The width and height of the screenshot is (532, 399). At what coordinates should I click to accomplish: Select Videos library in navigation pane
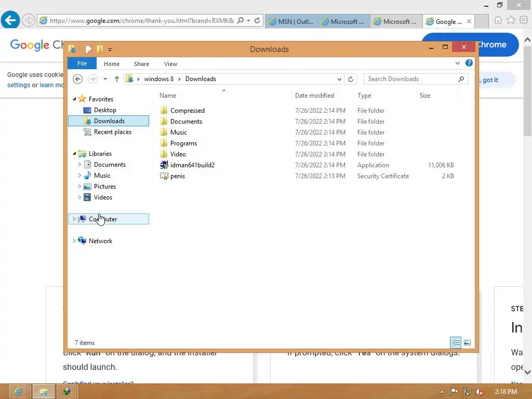coord(103,197)
